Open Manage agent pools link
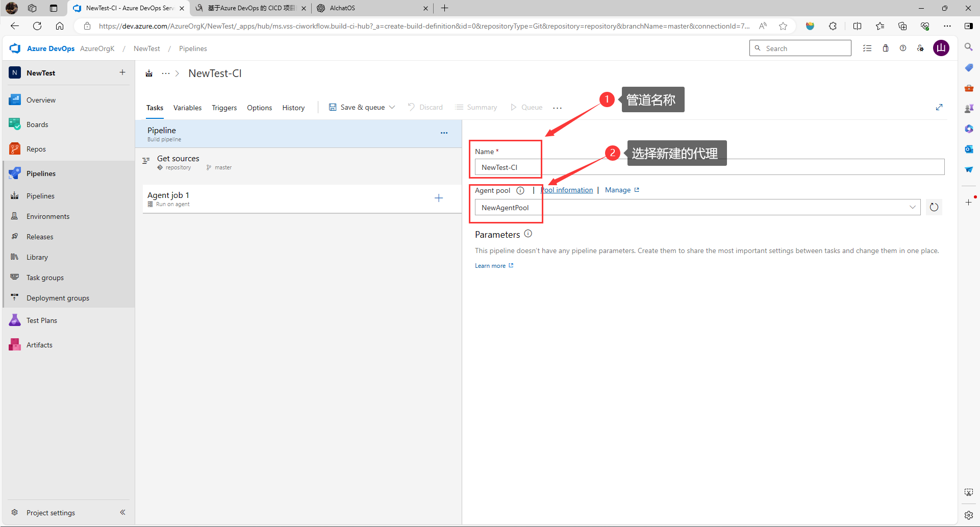The width and height of the screenshot is (980, 527). pyautogui.click(x=622, y=190)
